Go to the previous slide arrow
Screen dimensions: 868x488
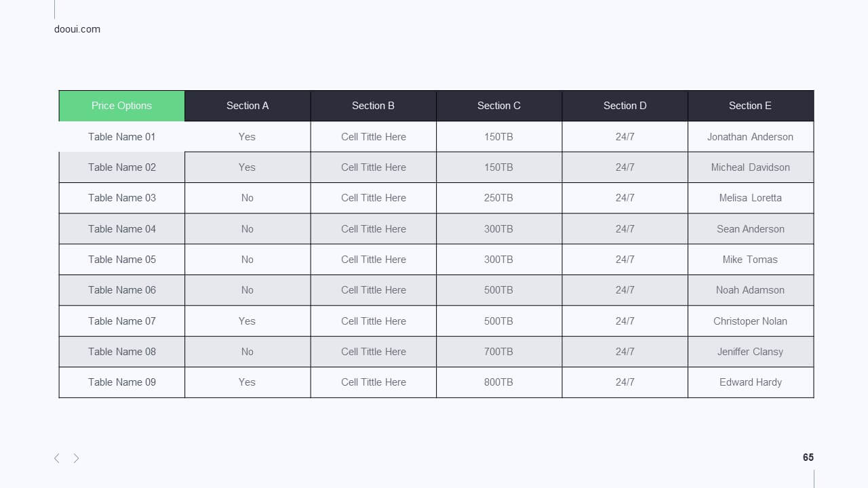tap(56, 458)
